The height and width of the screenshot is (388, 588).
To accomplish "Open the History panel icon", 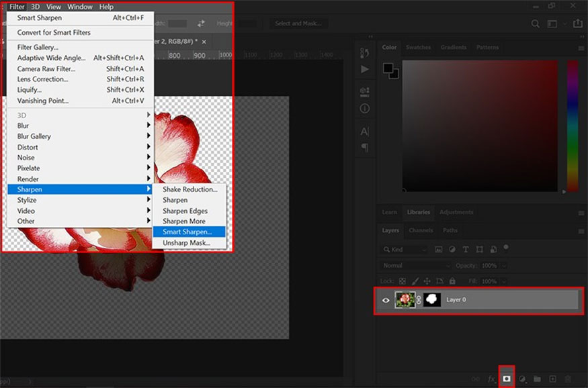I will click(364, 53).
